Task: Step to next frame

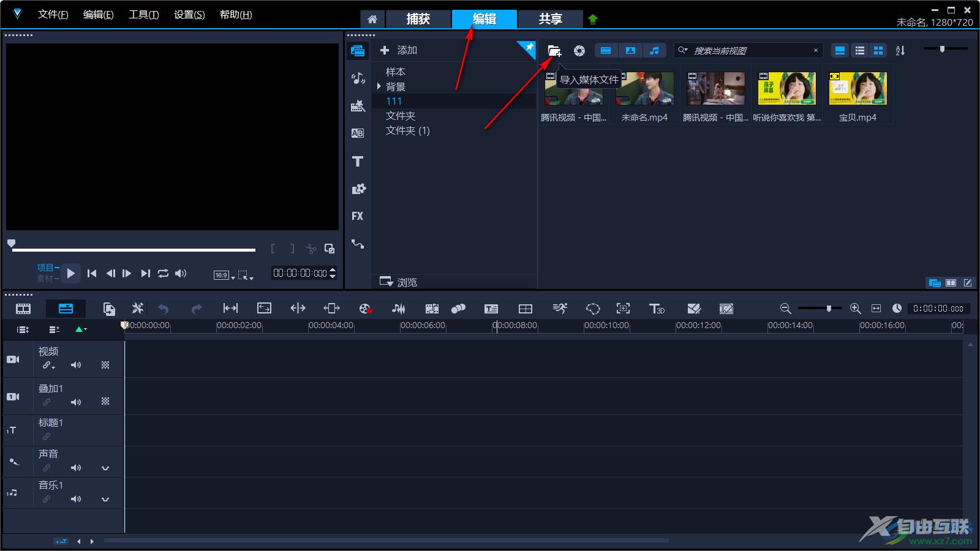Action: 127,274
